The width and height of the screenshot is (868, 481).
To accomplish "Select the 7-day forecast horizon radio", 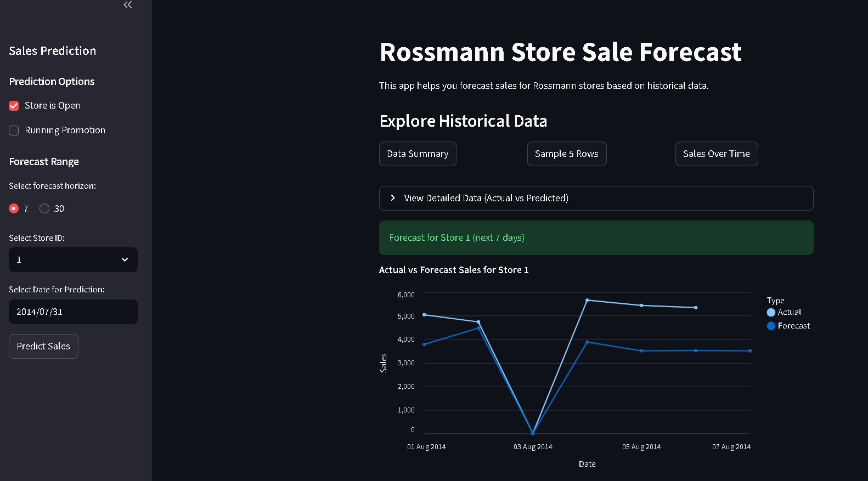I will click(14, 208).
